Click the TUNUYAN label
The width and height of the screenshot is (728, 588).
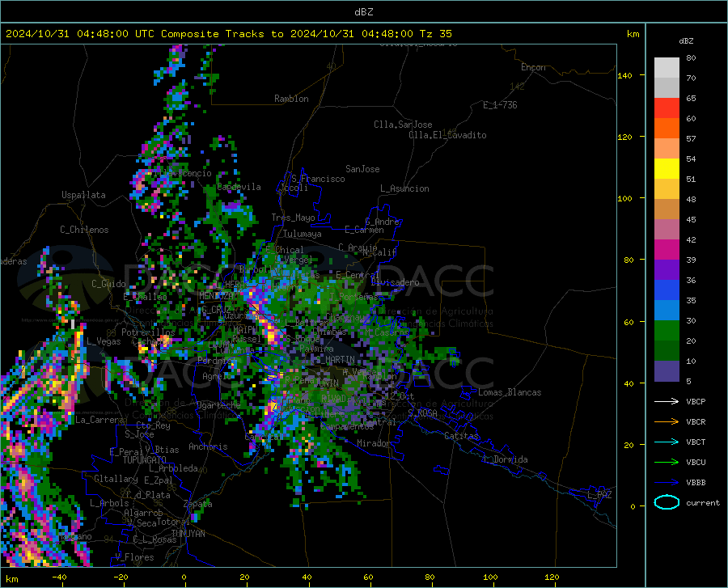click(x=188, y=534)
